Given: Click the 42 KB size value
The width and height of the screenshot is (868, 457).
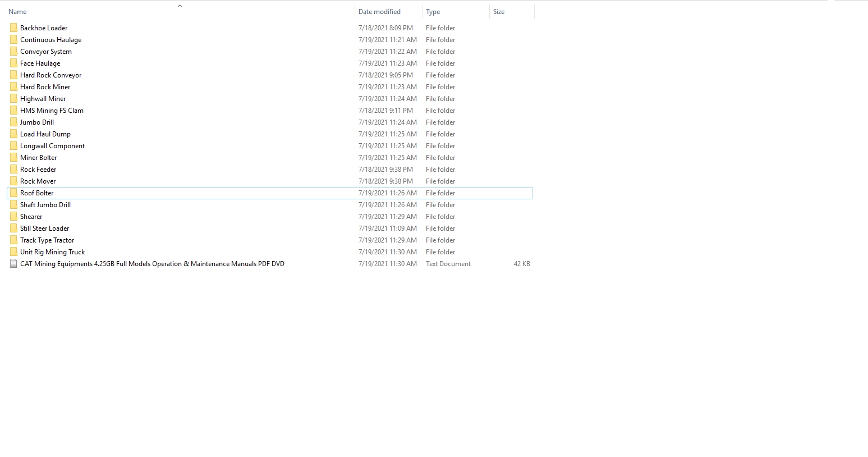Looking at the screenshot, I should (522, 263).
